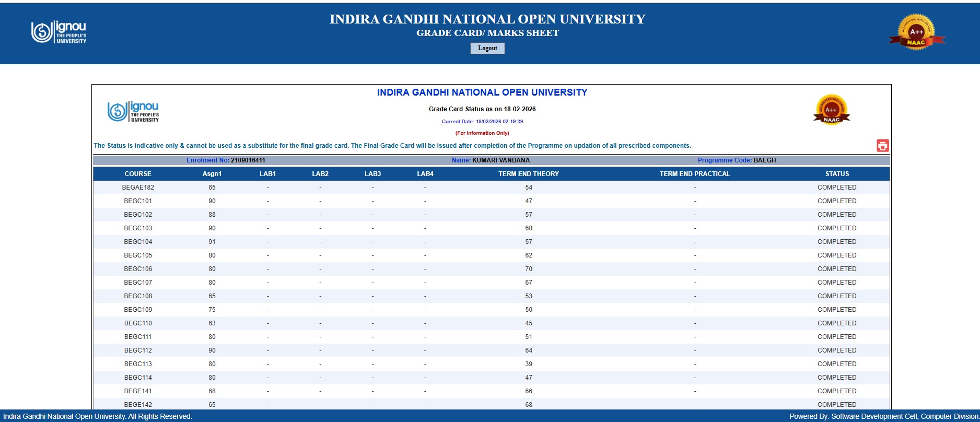Screen dimensions: 980x422
Task: Click the enrolment number 2109016411
Action: (248, 160)
